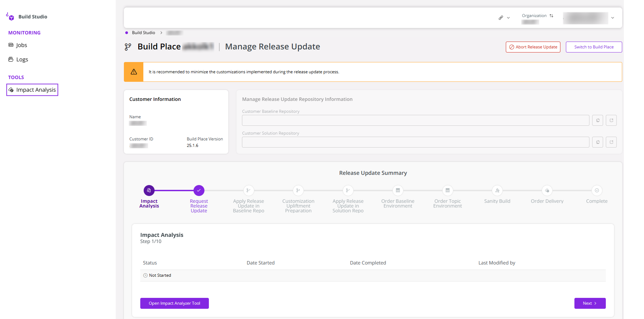Navigate to Logs under Monitoring
The height and width of the screenshot is (319, 644).
point(22,59)
